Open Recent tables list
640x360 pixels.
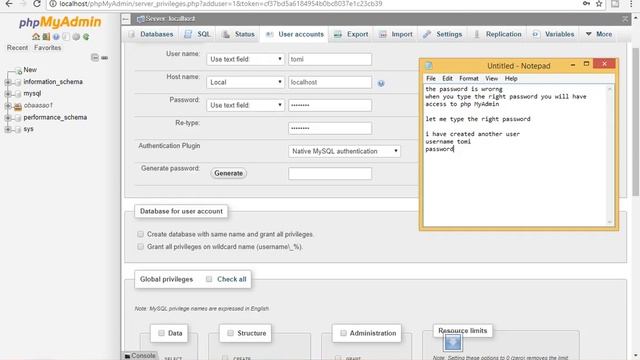(18, 48)
